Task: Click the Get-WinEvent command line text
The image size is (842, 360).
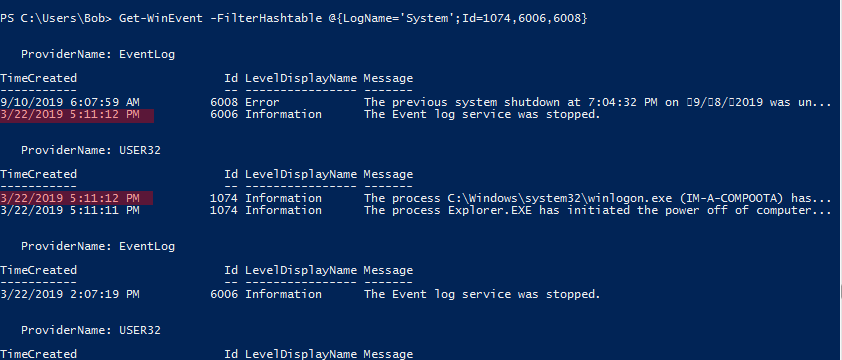Action: coord(353,18)
